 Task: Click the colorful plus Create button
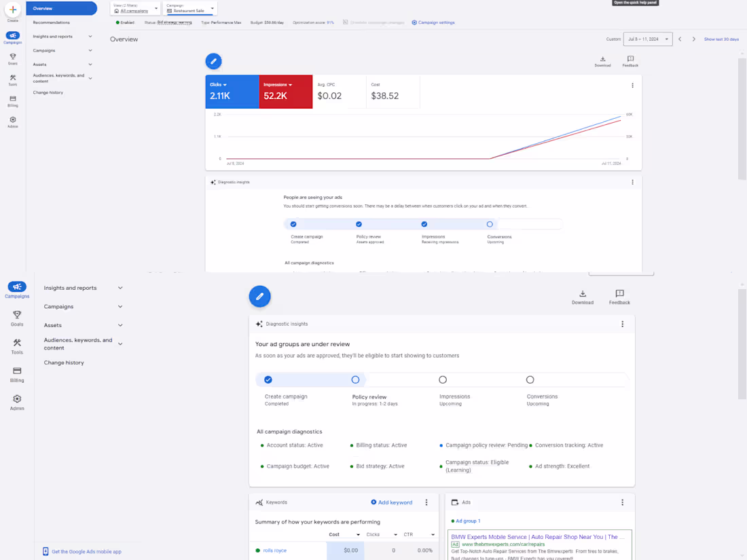point(13,10)
